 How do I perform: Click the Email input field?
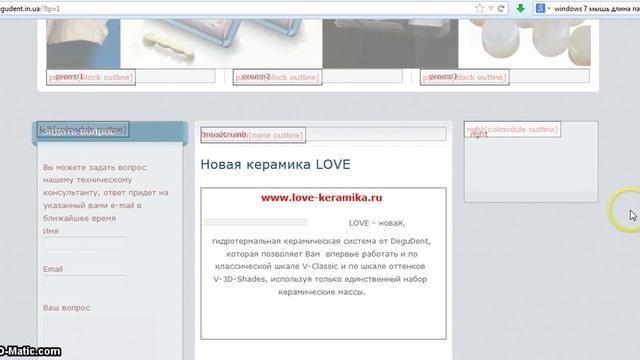point(84,282)
